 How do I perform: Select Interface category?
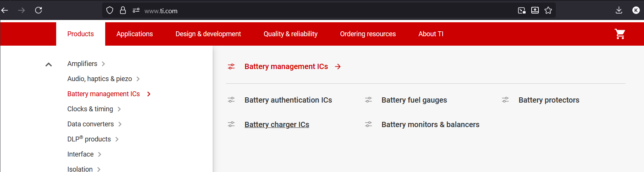pyautogui.click(x=80, y=154)
